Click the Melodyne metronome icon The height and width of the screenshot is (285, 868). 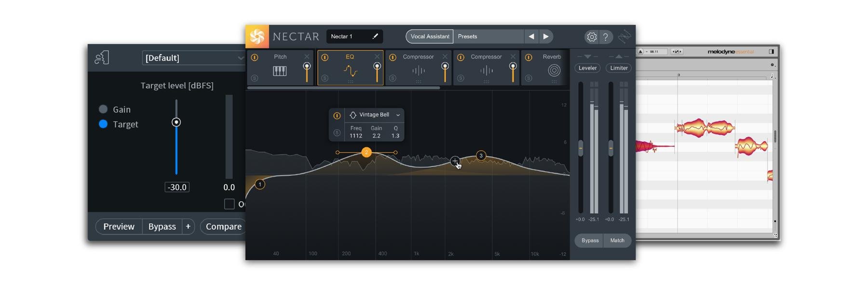640,52
